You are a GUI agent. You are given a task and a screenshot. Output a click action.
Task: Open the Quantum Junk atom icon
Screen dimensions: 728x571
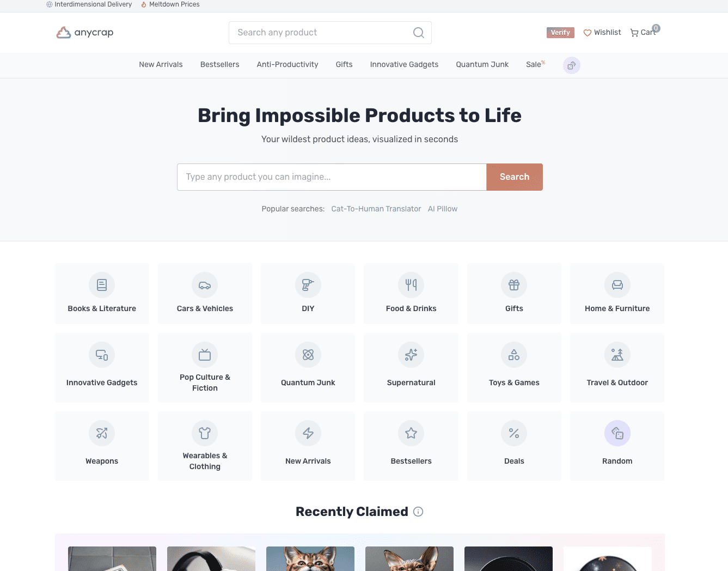pyautogui.click(x=308, y=355)
